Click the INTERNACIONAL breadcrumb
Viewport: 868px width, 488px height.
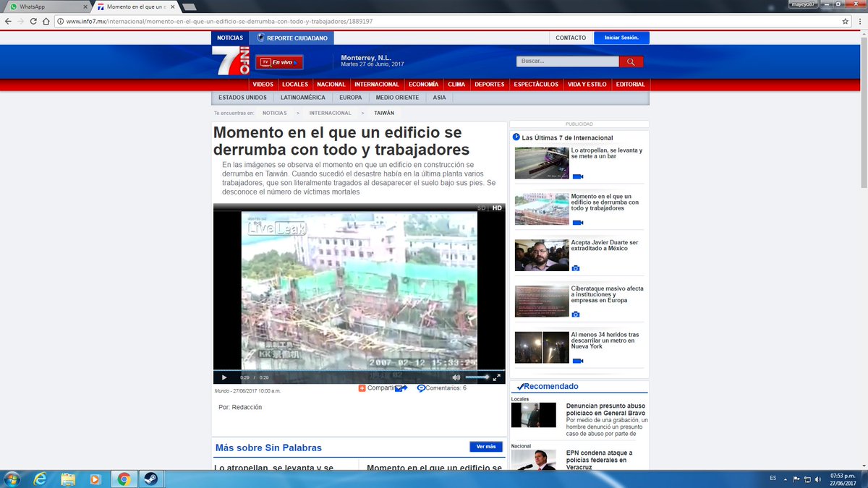click(x=330, y=114)
